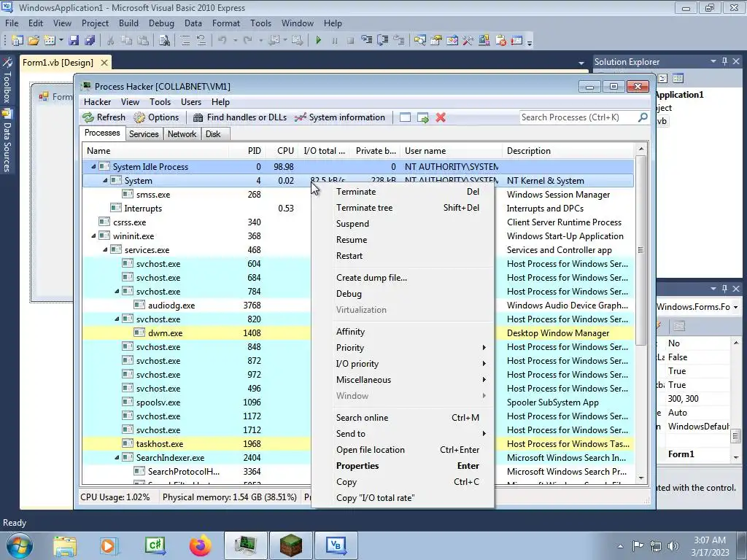Select Search online in context menu
The image size is (747, 560).
(x=403, y=418)
